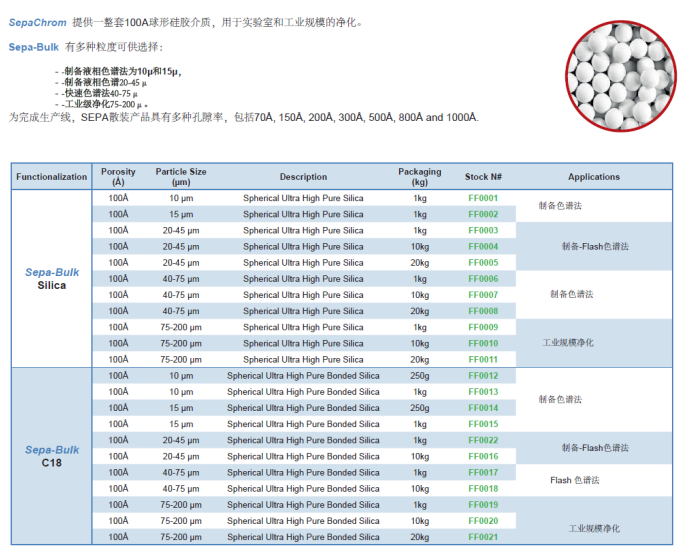Select the Stock N# column header

point(483,177)
